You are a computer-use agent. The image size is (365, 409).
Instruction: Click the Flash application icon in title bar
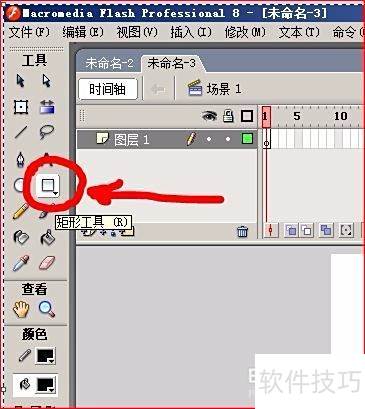(13, 13)
